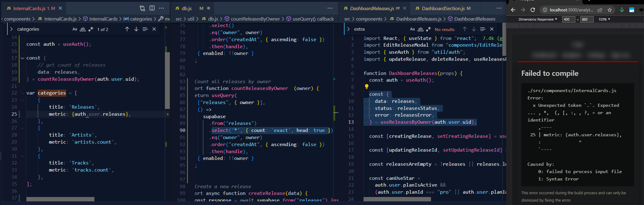Open more actions in DashboardReleases editor group
Image resolution: width=644 pixels, height=205 pixels.
coord(499,8)
